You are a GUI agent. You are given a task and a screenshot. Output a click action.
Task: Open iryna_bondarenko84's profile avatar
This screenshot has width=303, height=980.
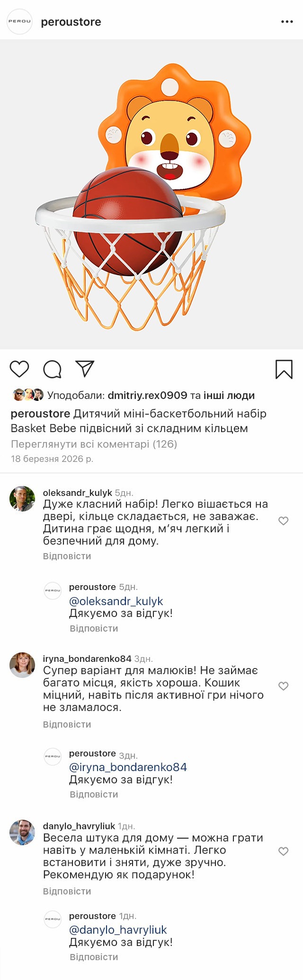(x=22, y=665)
